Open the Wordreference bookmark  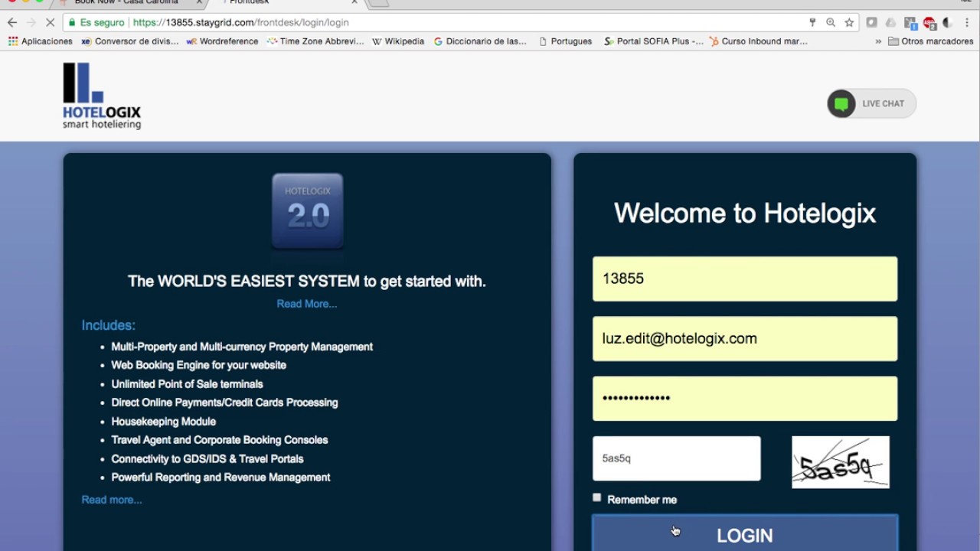222,41
